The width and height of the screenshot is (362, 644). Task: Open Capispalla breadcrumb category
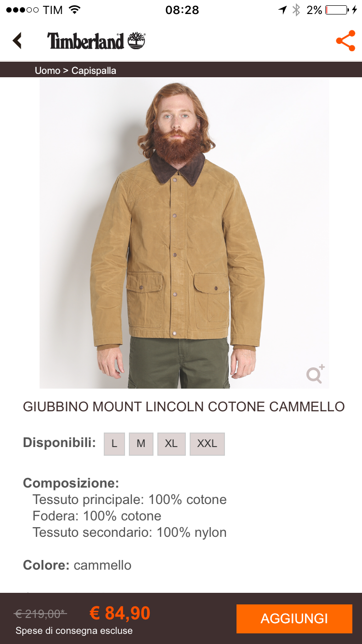(94, 70)
